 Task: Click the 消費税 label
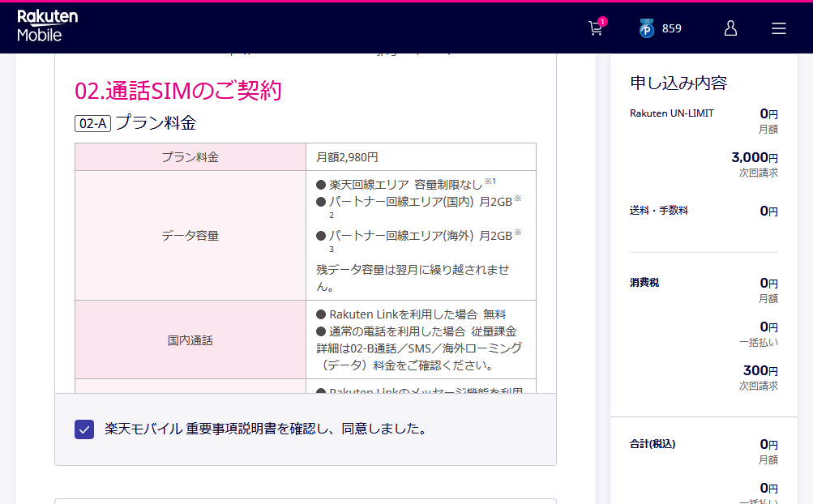tap(644, 282)
